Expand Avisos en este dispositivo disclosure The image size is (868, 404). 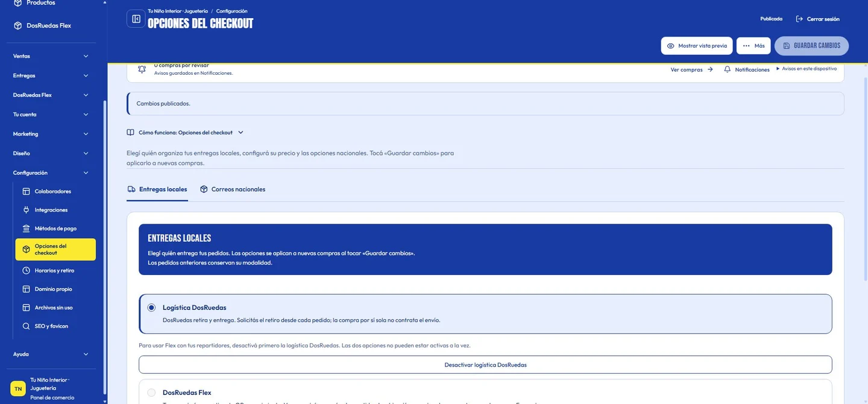tap(807, 69)
